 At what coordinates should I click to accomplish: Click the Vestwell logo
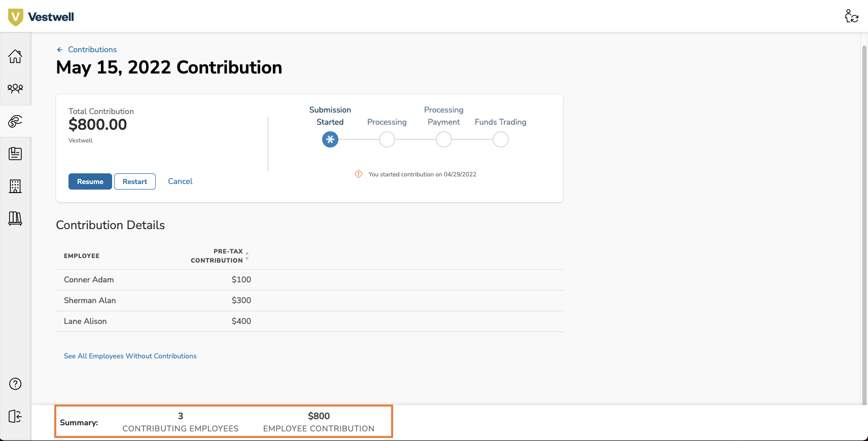click(41, 17)
